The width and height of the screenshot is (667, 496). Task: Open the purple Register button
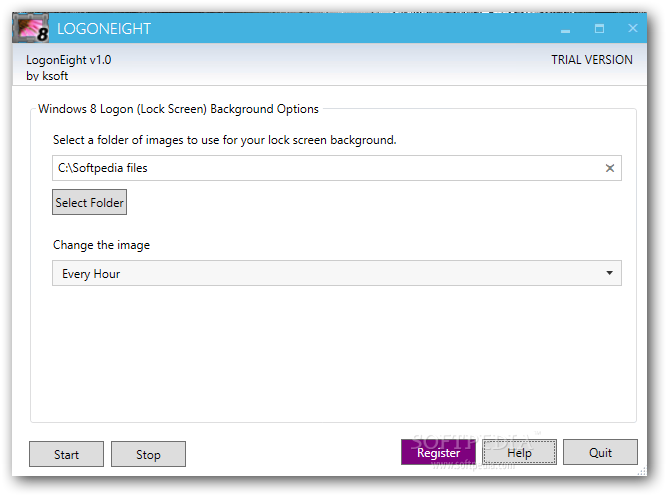click(438, 452)
